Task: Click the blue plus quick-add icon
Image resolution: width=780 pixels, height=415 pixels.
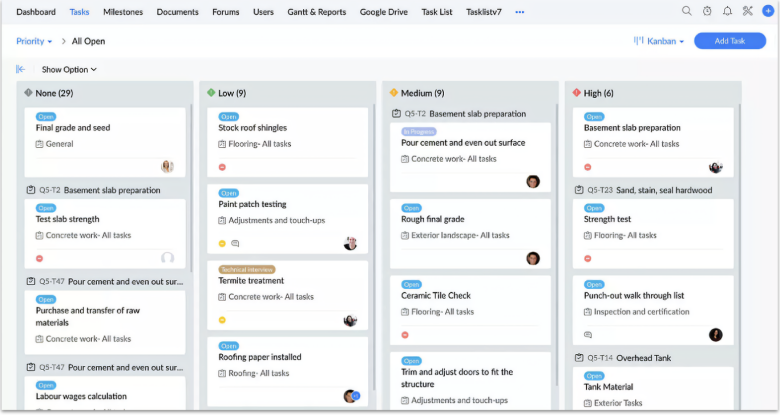Action: point(768,11)
